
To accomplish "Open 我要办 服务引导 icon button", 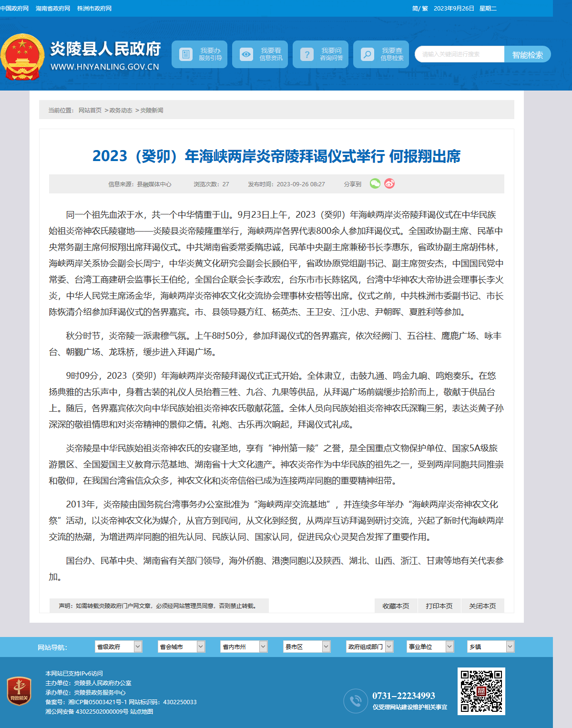I will point(185,54).
